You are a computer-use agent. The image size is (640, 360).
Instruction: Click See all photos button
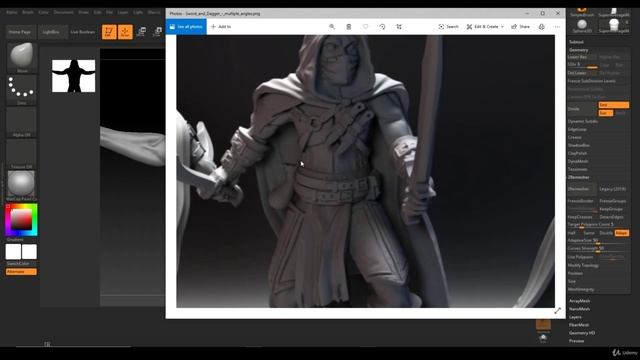[x=186, y=27]
